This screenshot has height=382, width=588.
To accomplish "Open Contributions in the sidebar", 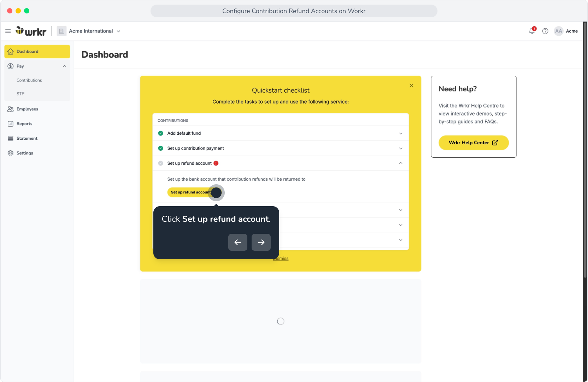I will click(x=29, y=80).
